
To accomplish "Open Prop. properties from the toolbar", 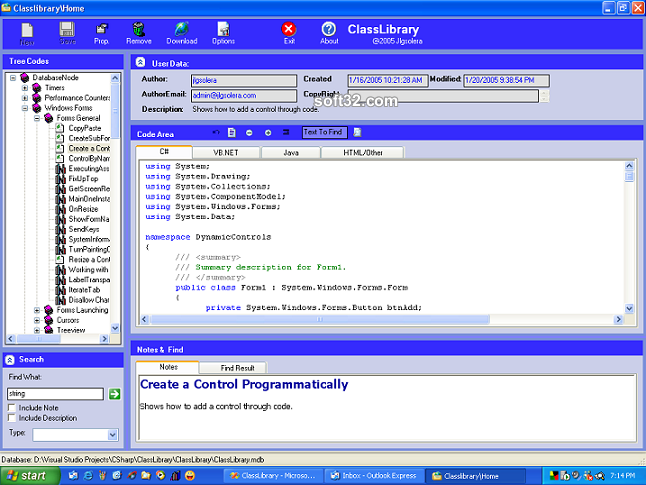I will coord(101,33).
